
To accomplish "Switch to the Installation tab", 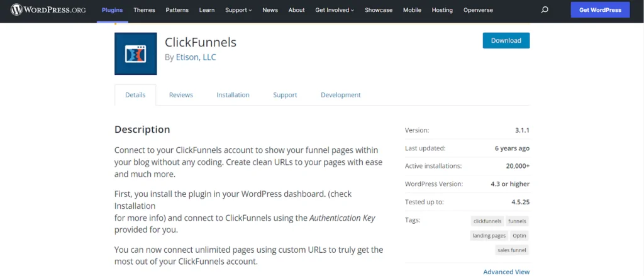I will [233, 95].
